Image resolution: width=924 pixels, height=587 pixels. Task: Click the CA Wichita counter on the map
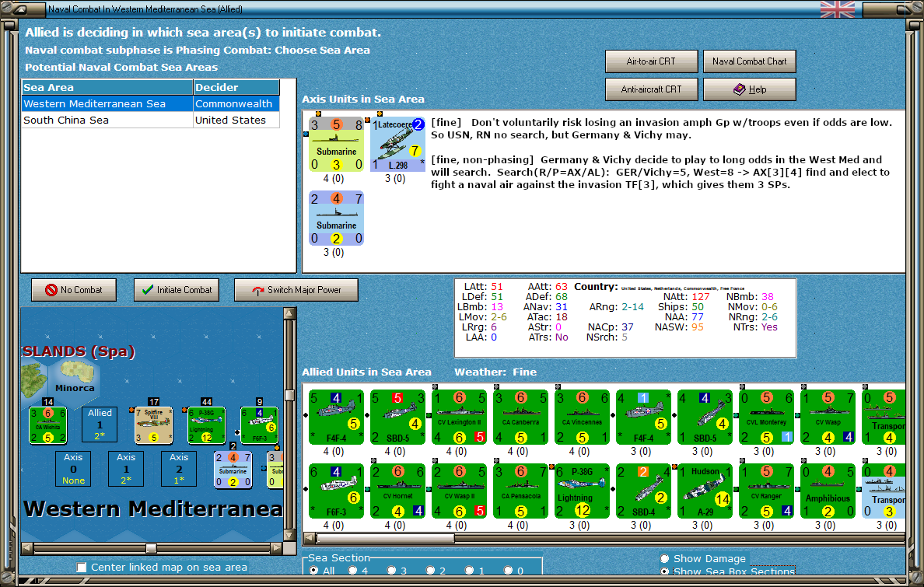(47, 425)
